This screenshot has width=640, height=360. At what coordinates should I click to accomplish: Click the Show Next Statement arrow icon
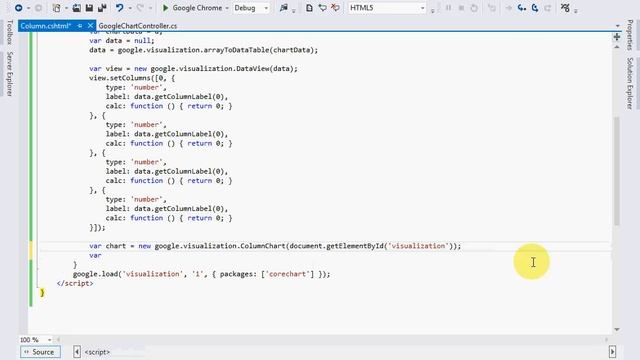[509, 8]
